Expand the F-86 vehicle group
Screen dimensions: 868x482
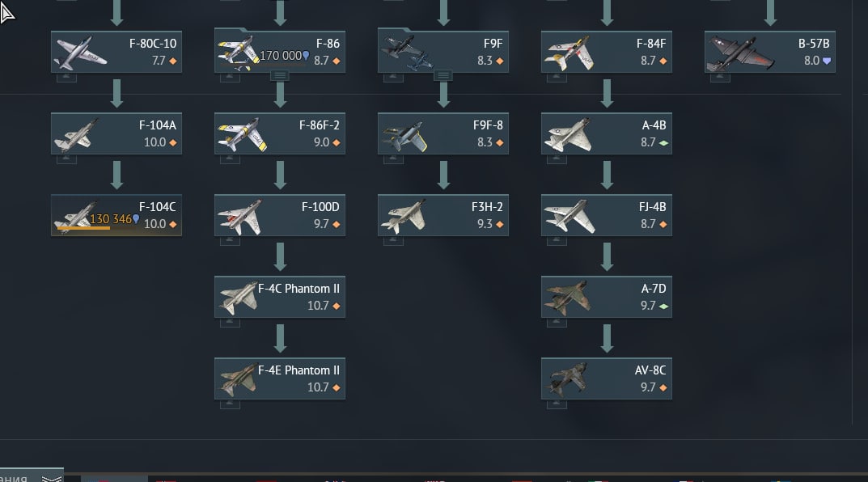280,76
